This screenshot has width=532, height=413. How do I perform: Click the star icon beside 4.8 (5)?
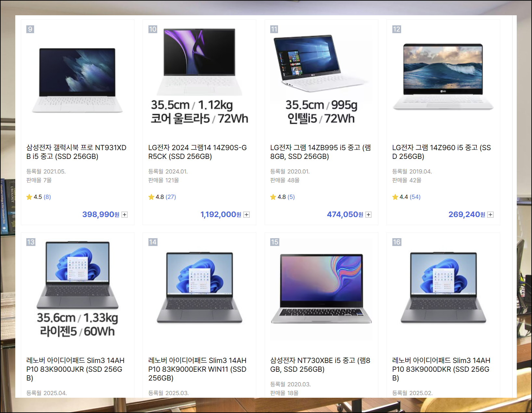click(273, 197)
